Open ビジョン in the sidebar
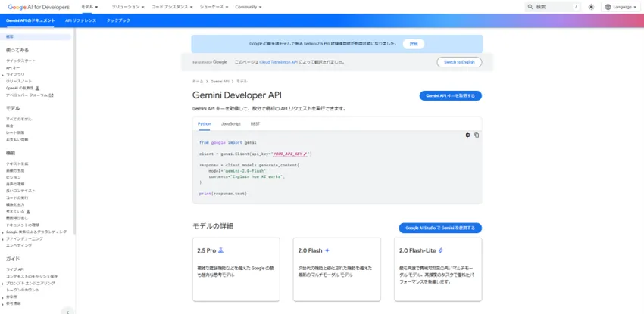Viewport: 644px width, 314px height. 13,177
